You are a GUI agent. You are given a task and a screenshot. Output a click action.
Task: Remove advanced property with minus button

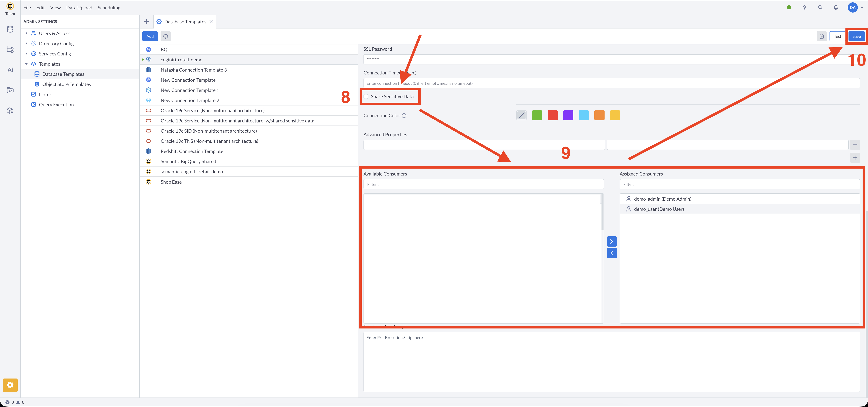[x=855, y=145]
